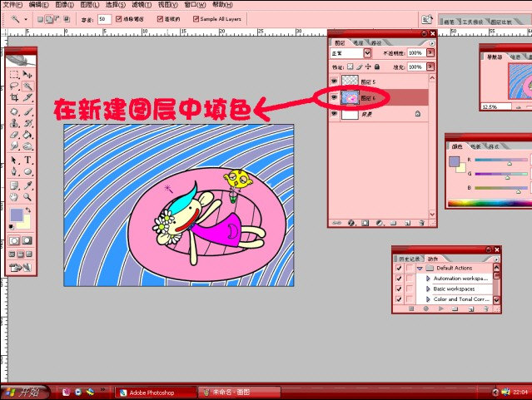The image size is (532, 400).
Task: Uncheck Basic workspaces action checkbox
Action: click(x=399, y=289)
